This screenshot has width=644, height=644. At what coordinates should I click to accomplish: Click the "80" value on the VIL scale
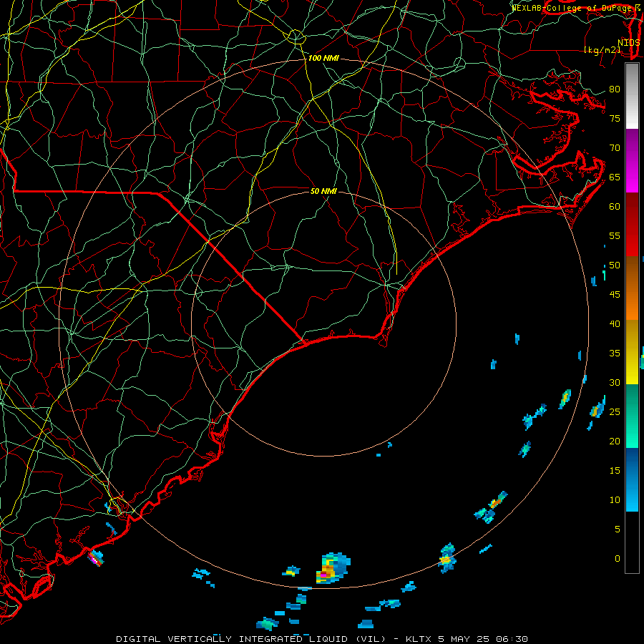click(x=615, y=89)
